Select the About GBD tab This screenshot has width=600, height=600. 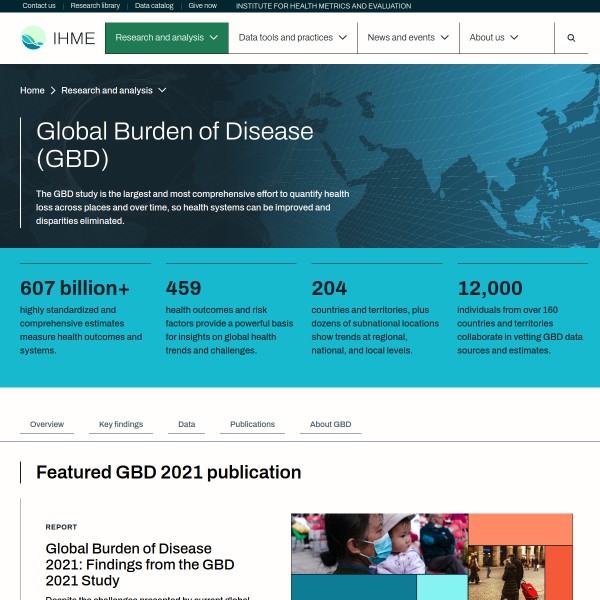coord(330,424)
